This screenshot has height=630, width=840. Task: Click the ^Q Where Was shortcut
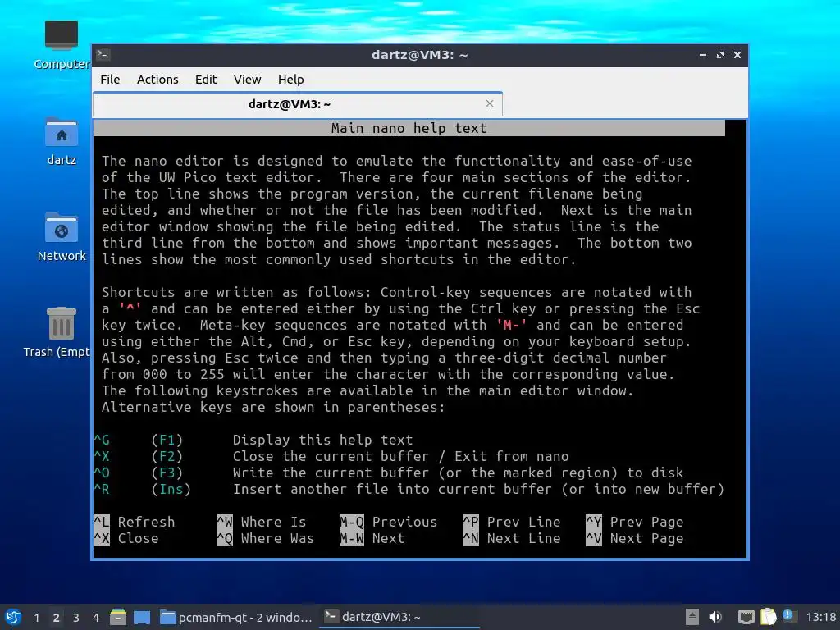(266, 538)
